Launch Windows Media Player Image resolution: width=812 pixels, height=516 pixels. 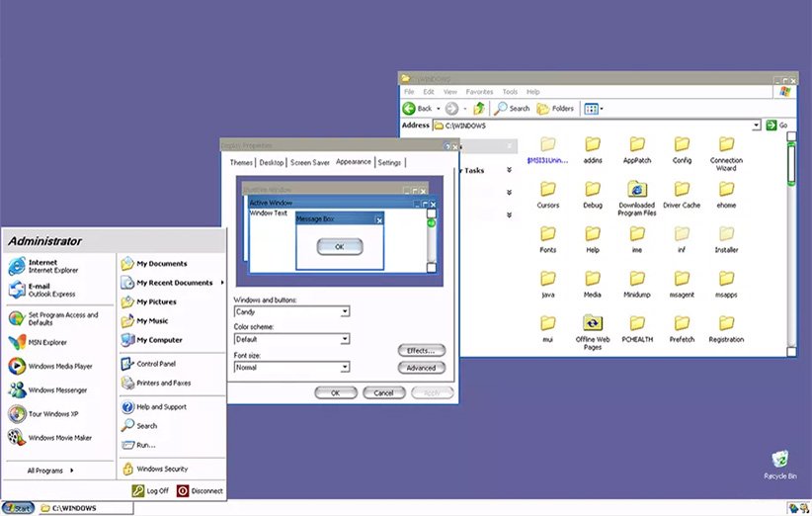pos(50,366)
